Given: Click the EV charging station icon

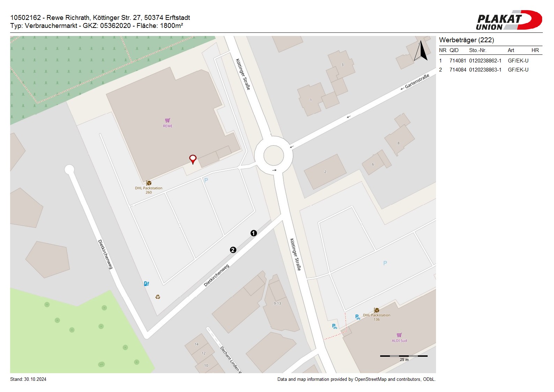Looking at the screenshot, I should pos(147,284).
